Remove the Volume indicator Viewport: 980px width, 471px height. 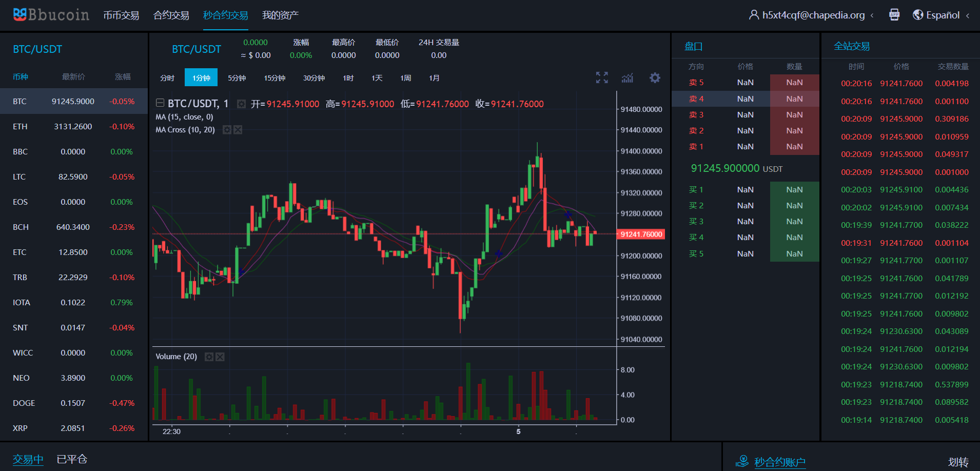tap(220, 357)
